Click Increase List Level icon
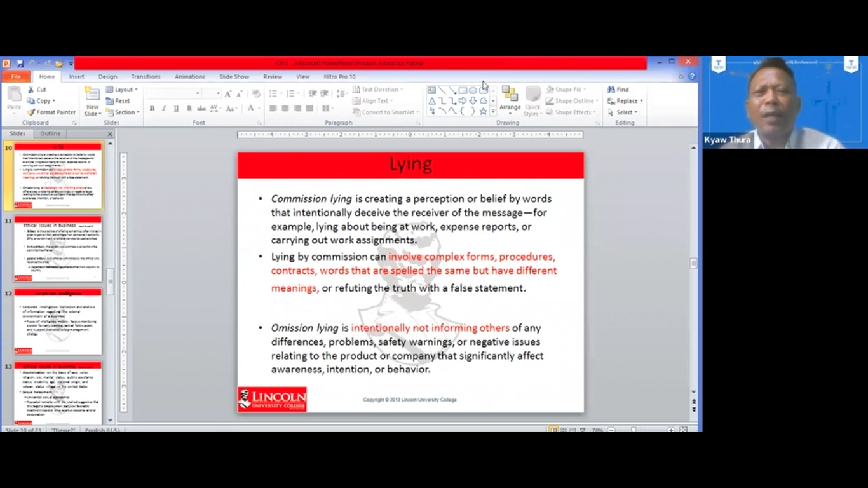868x488 pixels. [x=325, y=93]
